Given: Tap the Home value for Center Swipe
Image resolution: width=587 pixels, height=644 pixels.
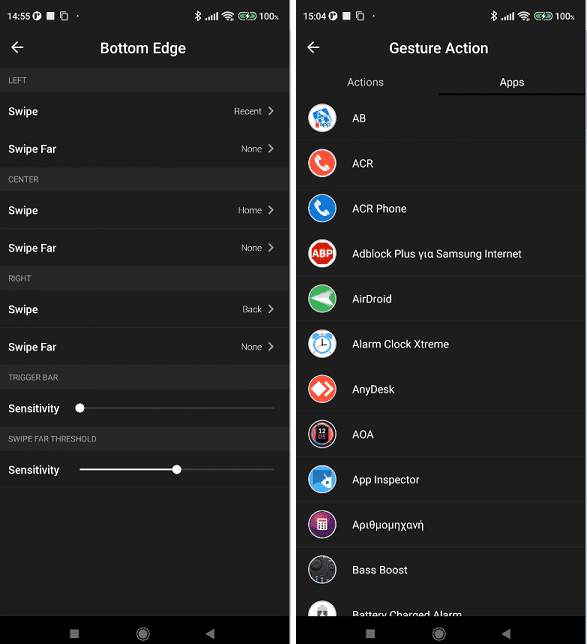Looking at the screenshot, I should [x=250, y=210].
